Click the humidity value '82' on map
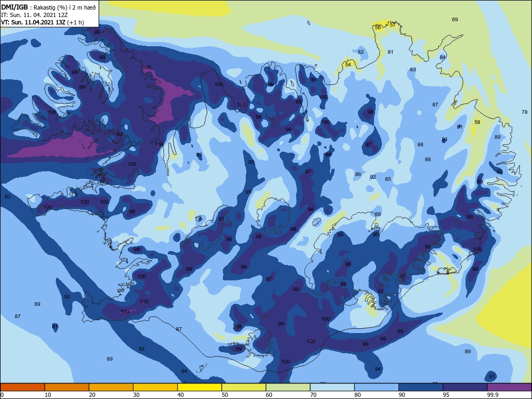This screenshot has height=399, width=532. pos(361,52)
